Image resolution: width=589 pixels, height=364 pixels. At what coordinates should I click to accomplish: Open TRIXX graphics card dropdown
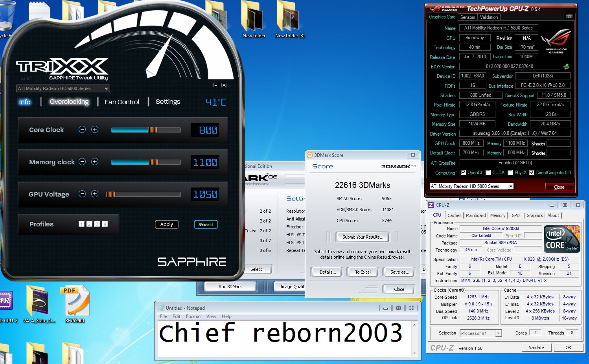pos(63,88)
